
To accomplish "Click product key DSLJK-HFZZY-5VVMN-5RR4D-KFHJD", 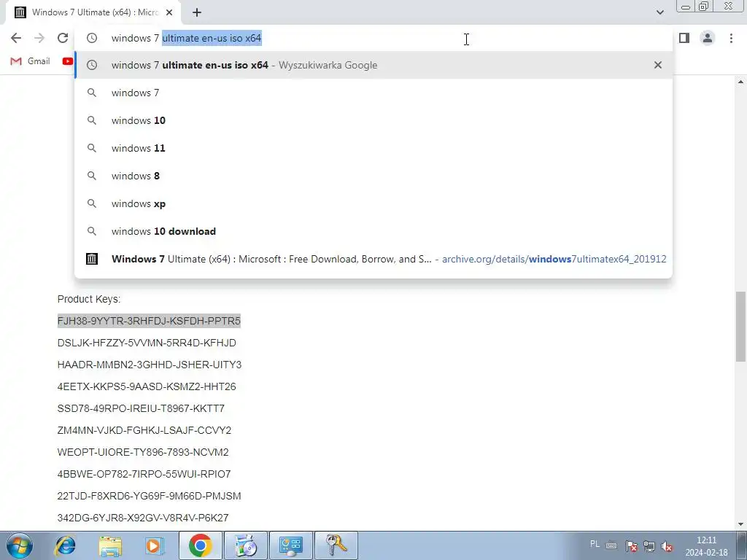I will (147, 343).
